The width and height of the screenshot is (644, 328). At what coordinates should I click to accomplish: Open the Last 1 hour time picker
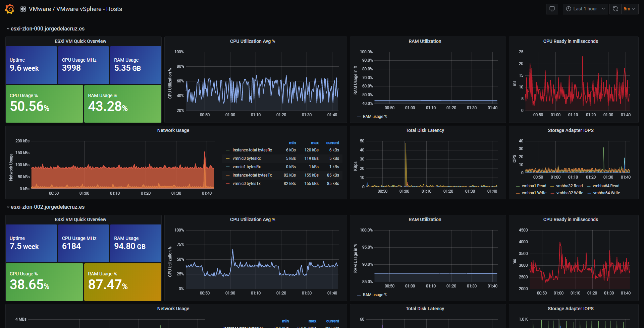click(585, 9)
